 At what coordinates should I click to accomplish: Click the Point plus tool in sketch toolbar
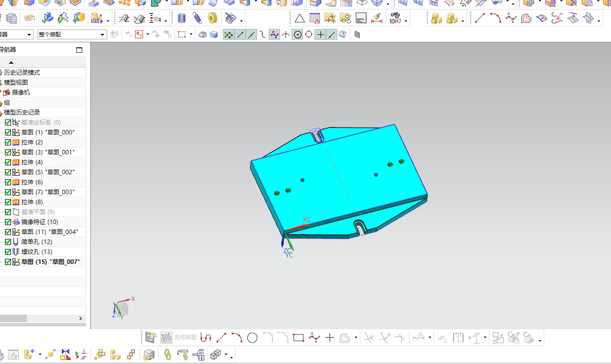click(329, 338)
